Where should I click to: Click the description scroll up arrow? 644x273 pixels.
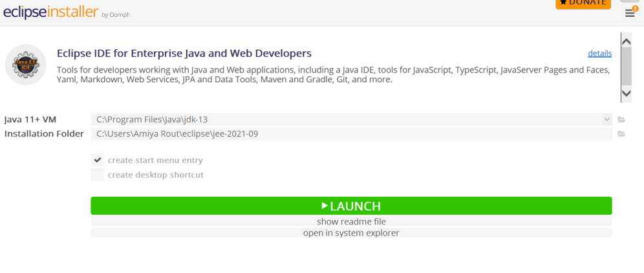tap(626, 41)
